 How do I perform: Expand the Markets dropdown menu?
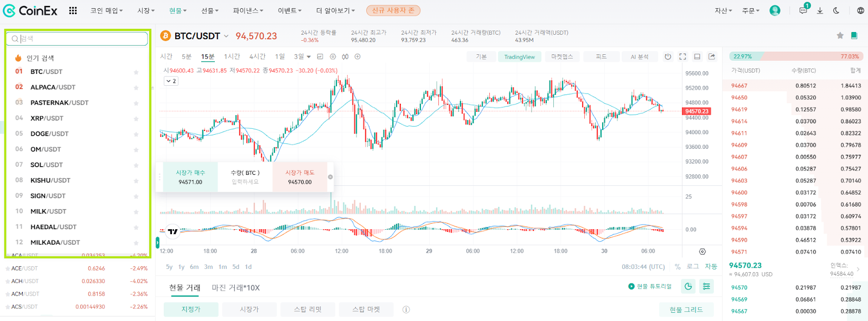[146, 10]
